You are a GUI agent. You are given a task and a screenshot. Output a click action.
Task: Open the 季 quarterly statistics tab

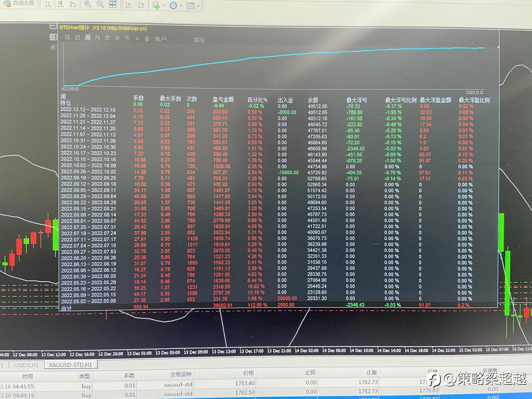107,38
